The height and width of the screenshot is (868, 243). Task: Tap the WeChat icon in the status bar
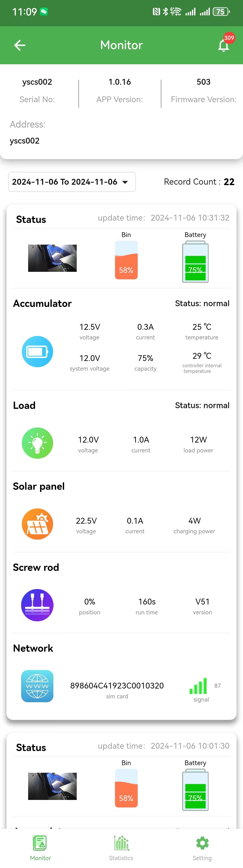44,12
